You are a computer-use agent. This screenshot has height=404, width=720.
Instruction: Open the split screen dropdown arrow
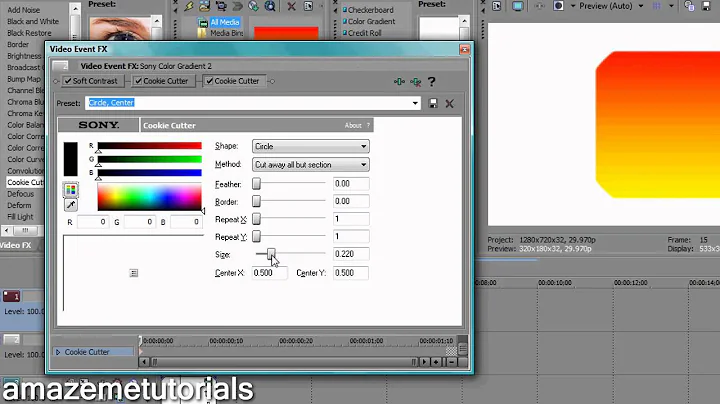pyautogui.click(x=573, y=6)
